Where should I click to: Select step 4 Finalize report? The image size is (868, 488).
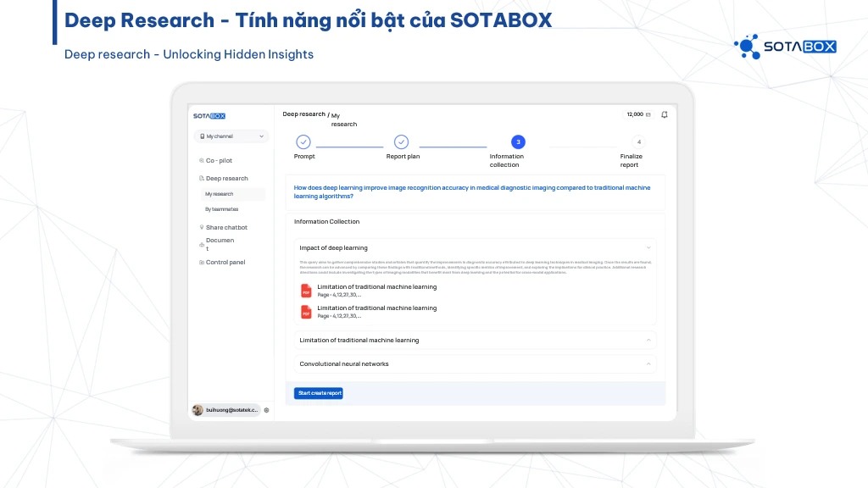pos(639,142)
